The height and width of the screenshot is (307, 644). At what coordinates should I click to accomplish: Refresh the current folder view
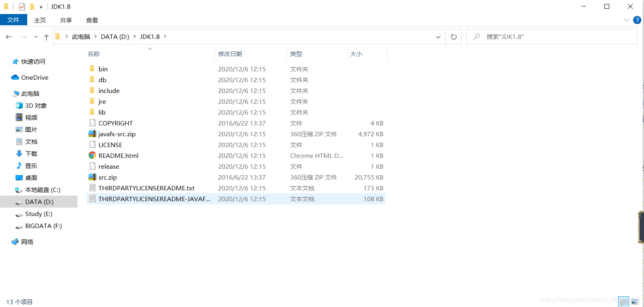tap(454, 36)
